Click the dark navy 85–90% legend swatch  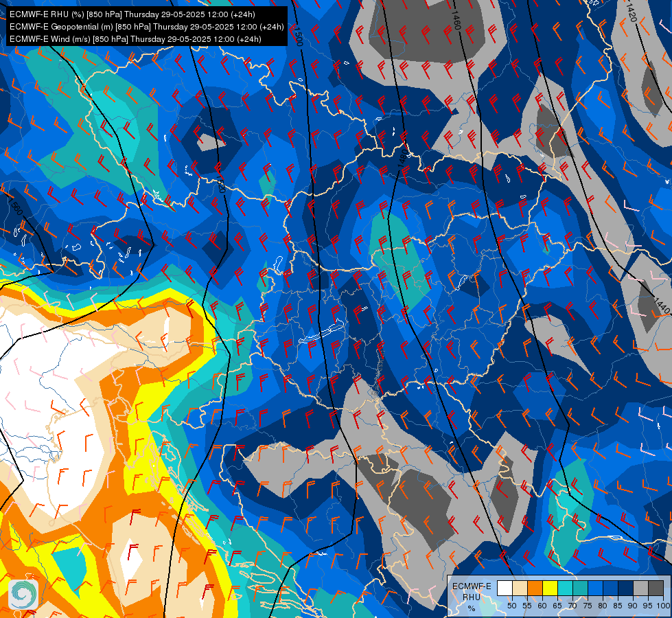click(x=626, y=588)
